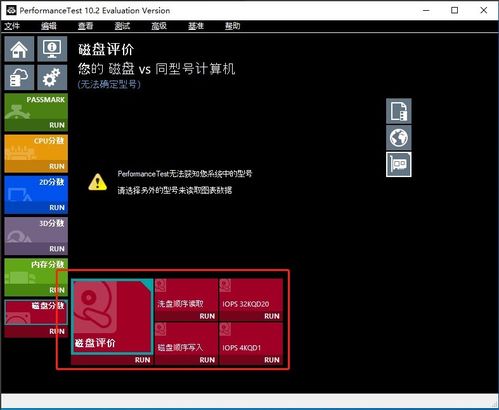Viewport: 499px width, 410px height.
Task: Open the 帮助 menu
Action: [x=232, y=26]
